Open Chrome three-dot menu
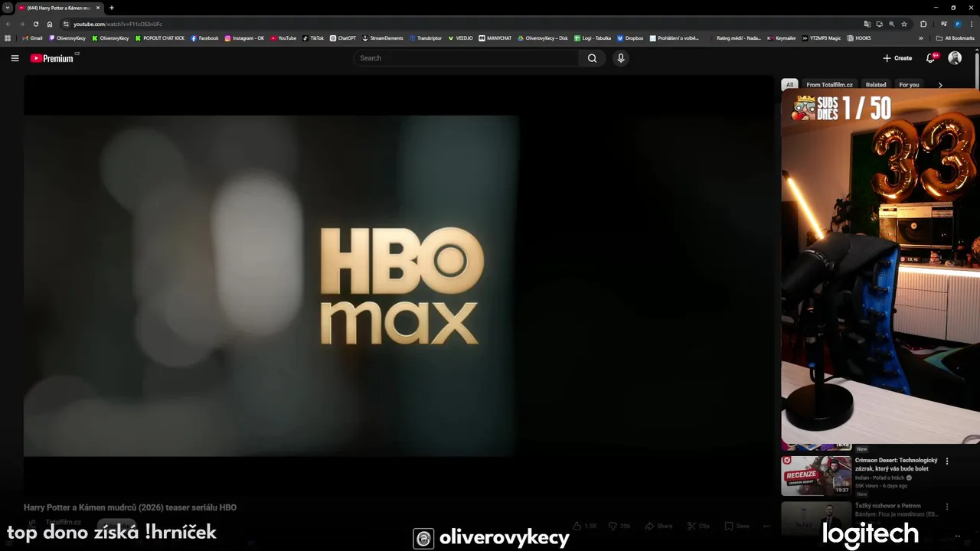The height and width of the screenshot is (551, 980). pos(972,24)
